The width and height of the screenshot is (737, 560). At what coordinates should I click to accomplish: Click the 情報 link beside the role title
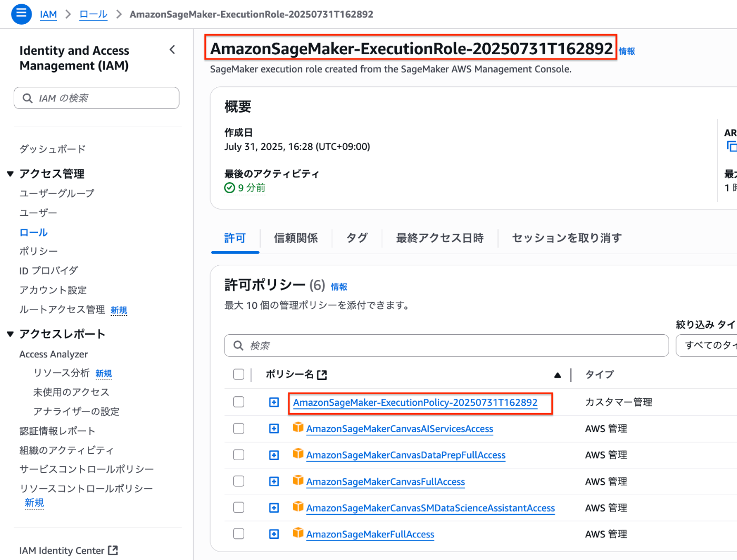[x=627, y=51]
